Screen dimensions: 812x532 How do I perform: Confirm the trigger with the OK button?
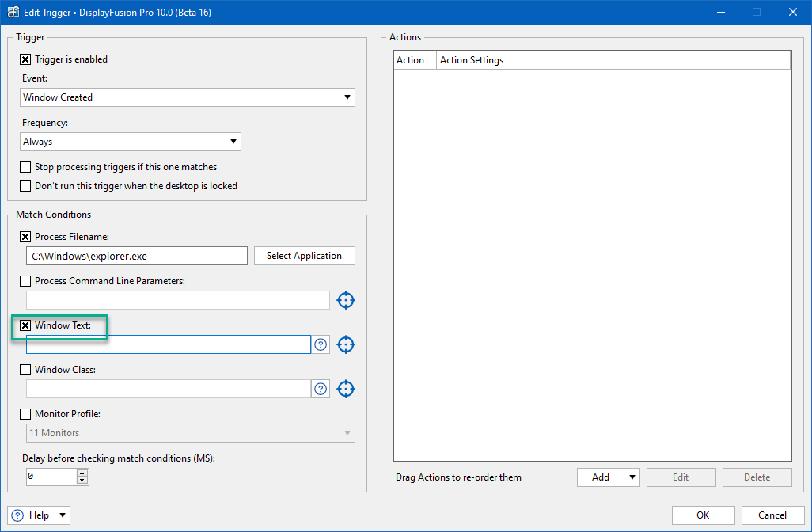pos(704,515)
